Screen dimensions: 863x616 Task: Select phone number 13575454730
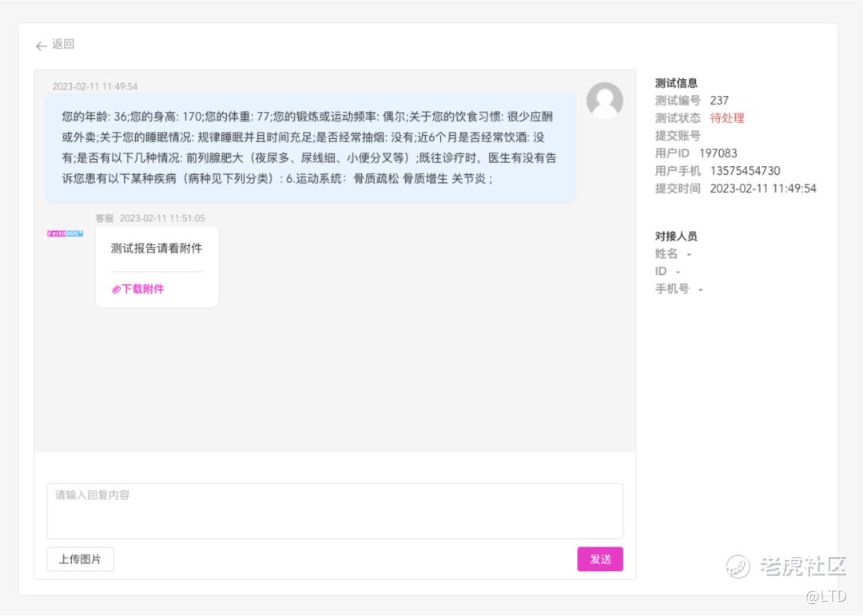[746, 171]
